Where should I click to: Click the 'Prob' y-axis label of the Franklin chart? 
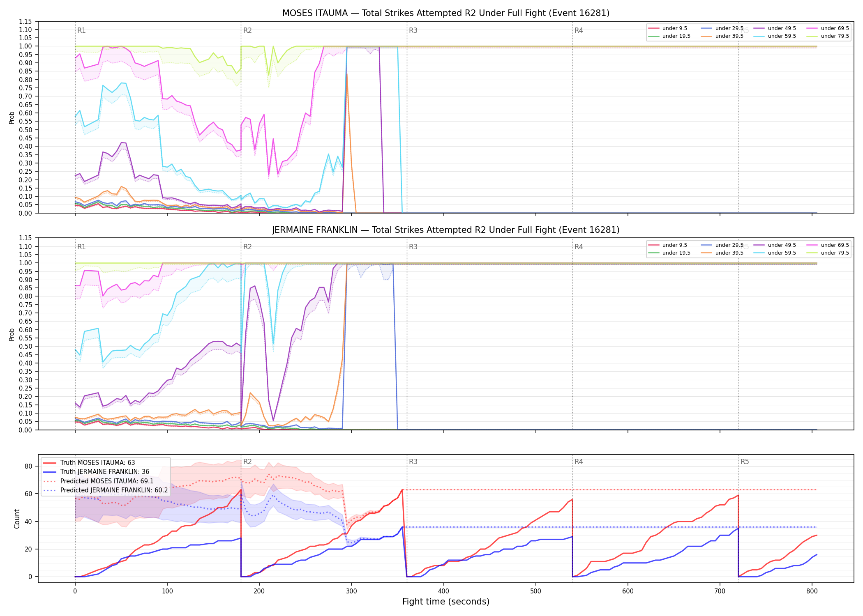(x=12, y=334)
